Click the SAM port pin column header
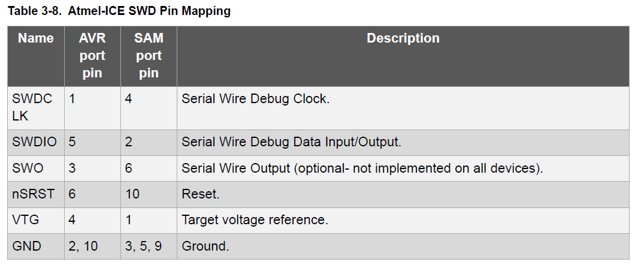Screen dimensions: 644x271 [149, 56]
